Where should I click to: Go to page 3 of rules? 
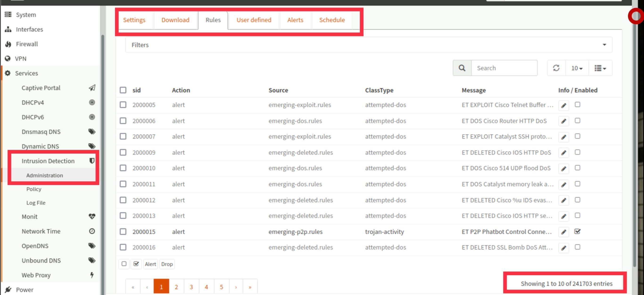coord(191,287)
